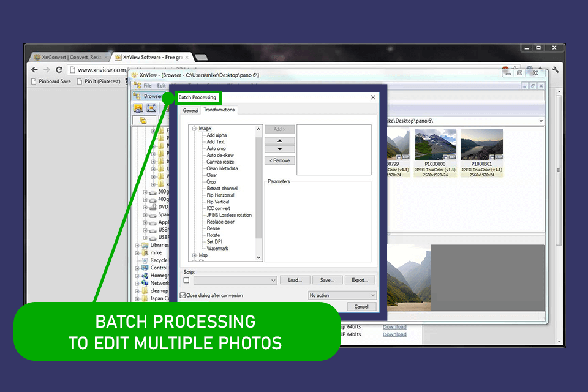This screenshot has width=588, height=392.
Task: Click the Control panel icon in tree
Action: 145,268
